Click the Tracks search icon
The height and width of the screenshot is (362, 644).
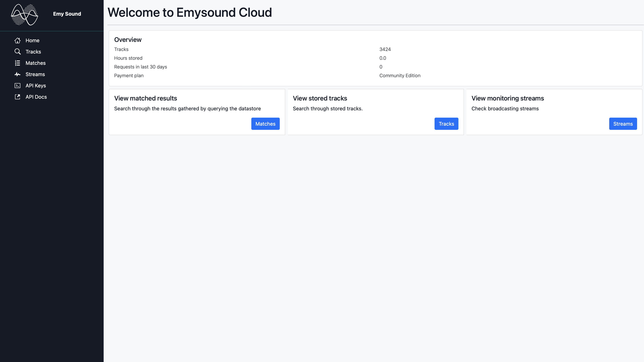click(18, 52)
